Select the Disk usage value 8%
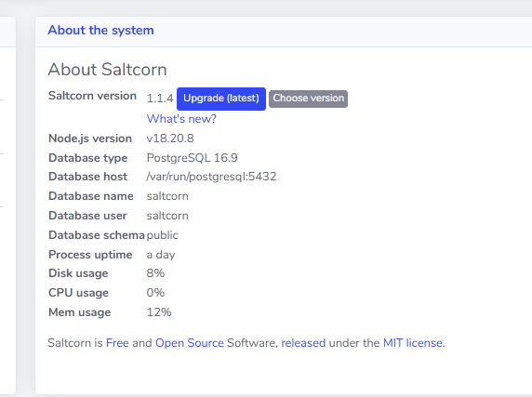The image size is (532, 397). (155, 273)
